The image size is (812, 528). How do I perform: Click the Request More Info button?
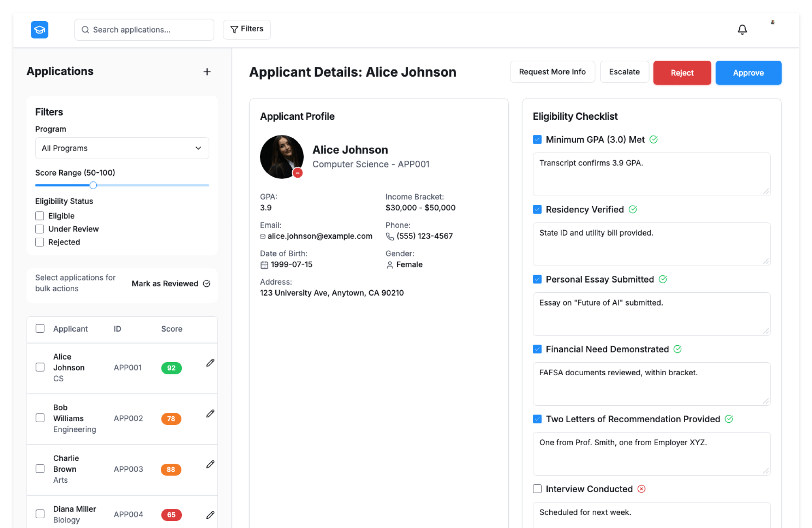coord(552,72)
